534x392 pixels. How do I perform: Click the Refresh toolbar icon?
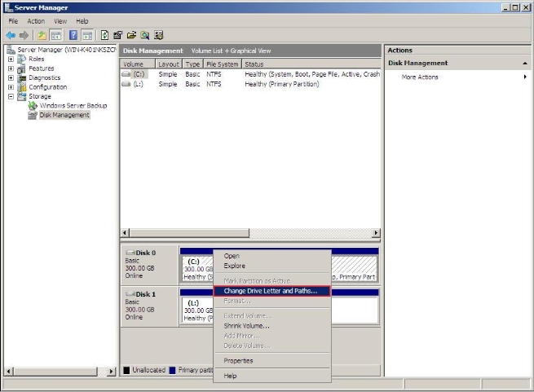[104, 35]
